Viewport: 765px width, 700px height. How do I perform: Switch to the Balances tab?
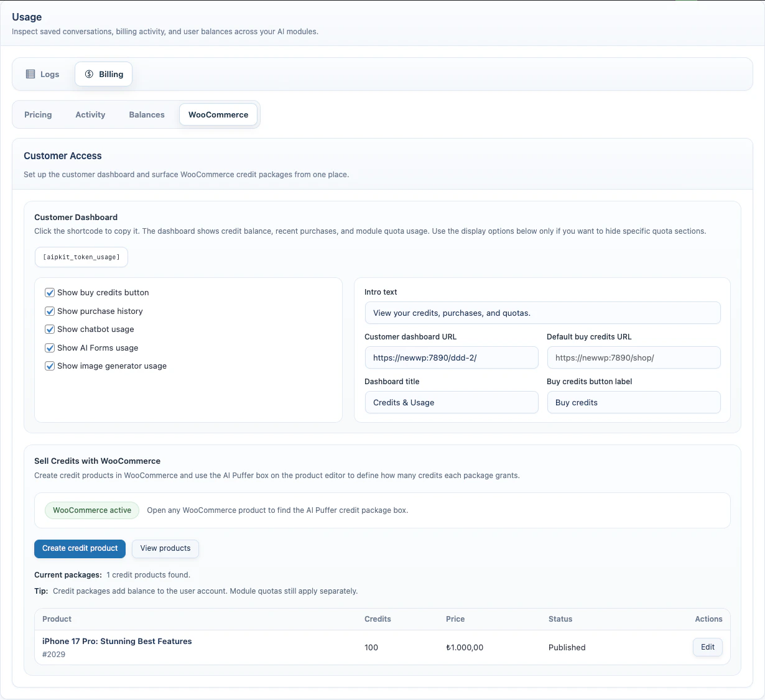[146, 114]
